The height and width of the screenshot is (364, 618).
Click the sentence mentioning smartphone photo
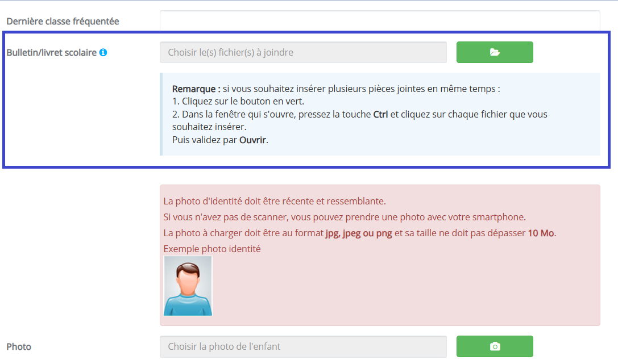(x=345, y=217)
